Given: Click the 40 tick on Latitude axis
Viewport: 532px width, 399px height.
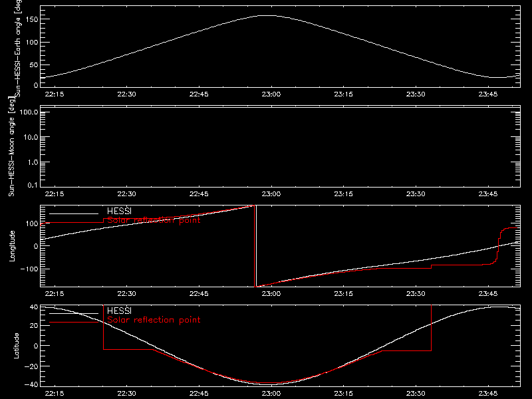Looking at the screenshot, I should pos(34,307).
